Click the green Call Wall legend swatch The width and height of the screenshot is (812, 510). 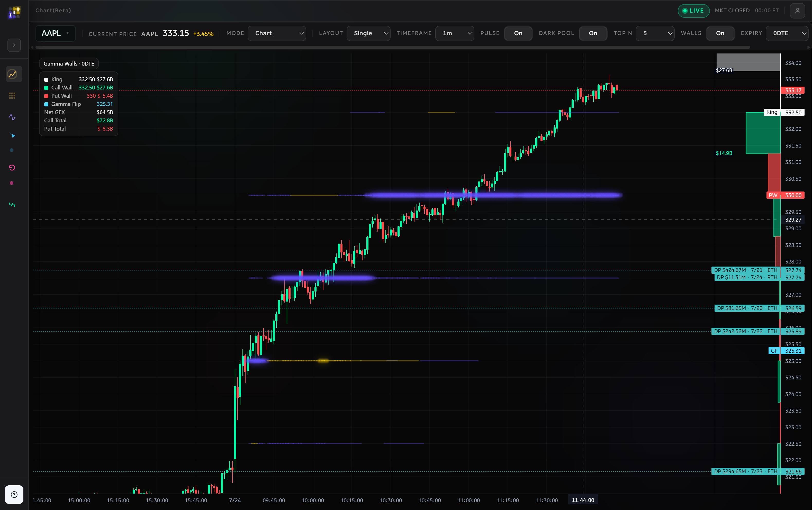(46, 88)
